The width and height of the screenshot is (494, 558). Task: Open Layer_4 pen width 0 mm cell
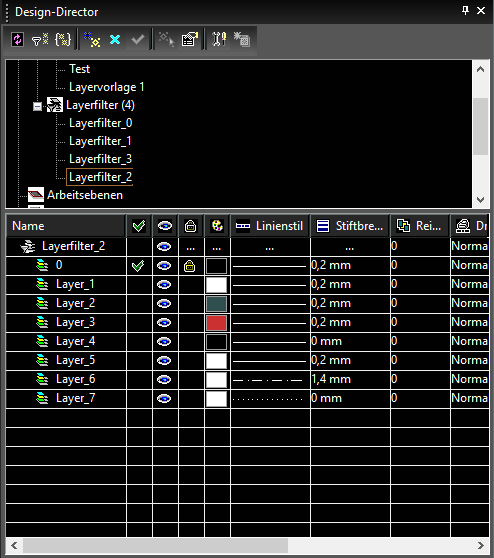[350, 342]
